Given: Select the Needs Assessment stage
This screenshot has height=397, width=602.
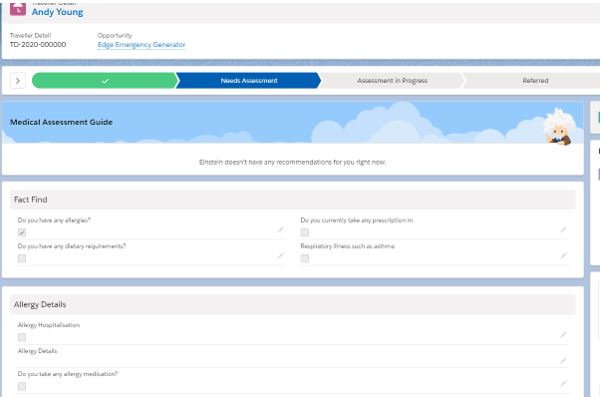Looking at the screenshot, I should (x=249, y=81).
